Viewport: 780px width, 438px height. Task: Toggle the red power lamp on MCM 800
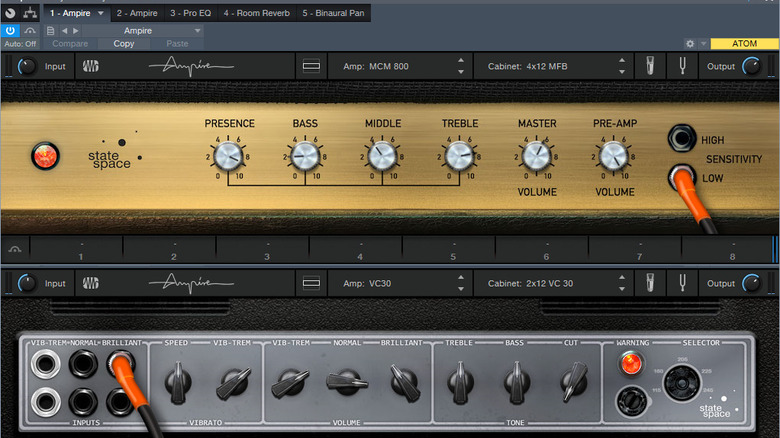[x=45, y=156]
